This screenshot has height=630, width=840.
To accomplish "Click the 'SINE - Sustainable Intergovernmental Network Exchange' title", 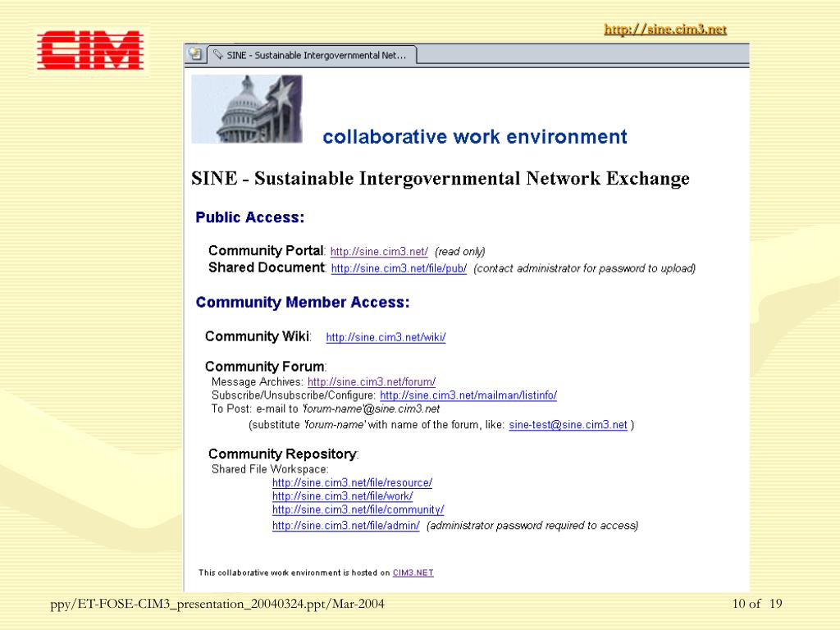I will click(x=441, y=178).
